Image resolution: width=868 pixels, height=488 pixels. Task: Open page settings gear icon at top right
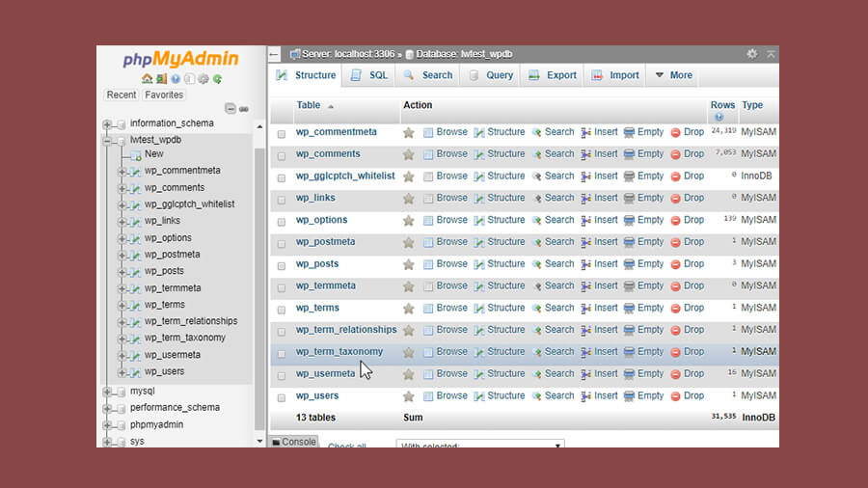(x=751, y=54)
